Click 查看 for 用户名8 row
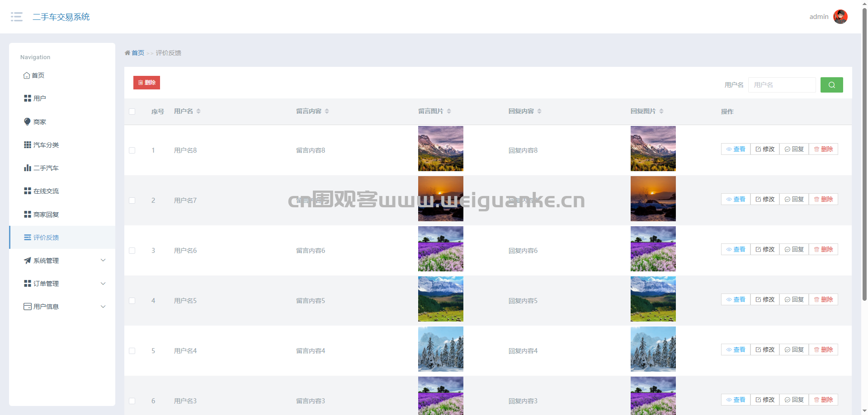 736,149
